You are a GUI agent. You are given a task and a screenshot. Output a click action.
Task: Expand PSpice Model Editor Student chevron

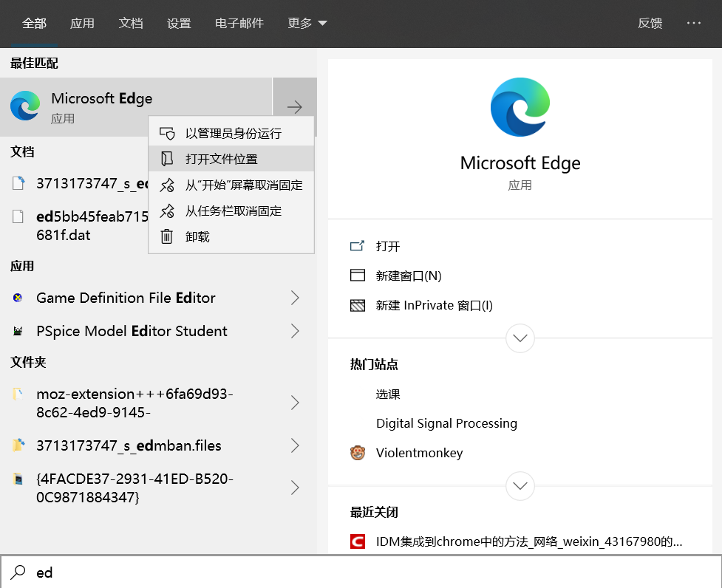click(295, 331)
